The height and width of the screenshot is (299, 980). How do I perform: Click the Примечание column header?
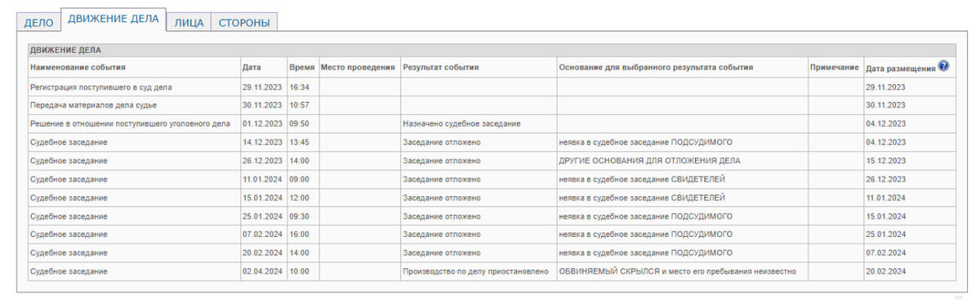click(835, 68)
